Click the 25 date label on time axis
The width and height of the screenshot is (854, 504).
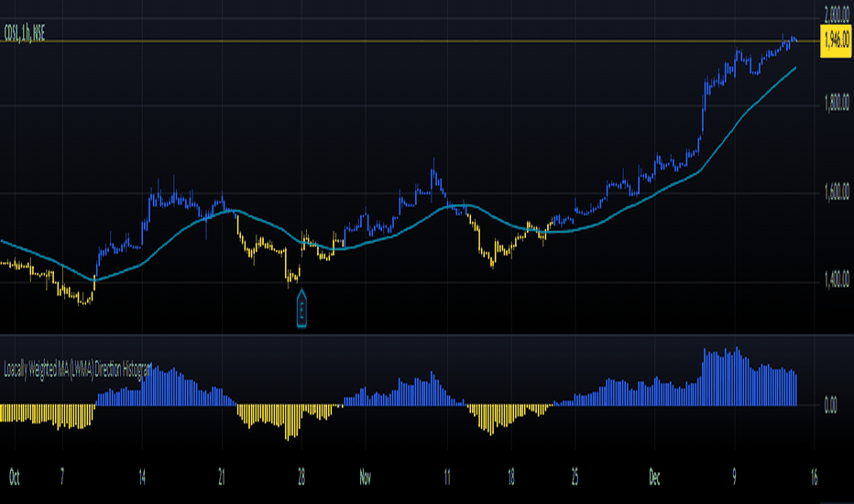(575, 477)
